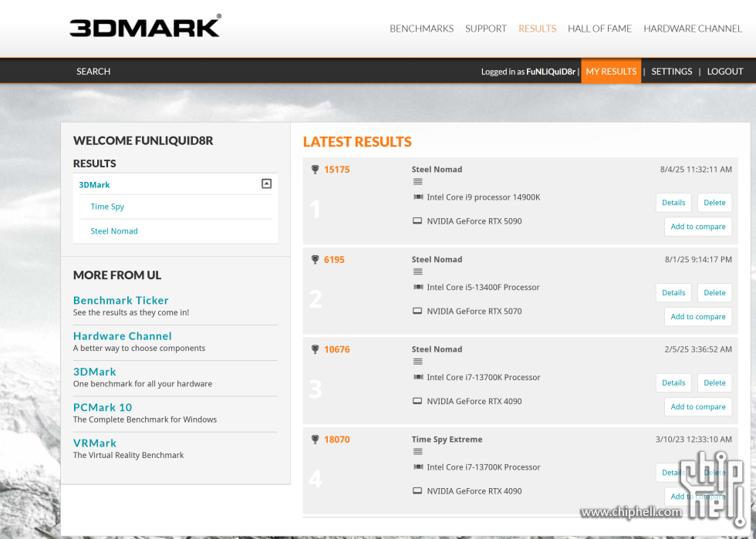Click Time Spy Extreme benchmark title
756x539 pixels.
447,440
